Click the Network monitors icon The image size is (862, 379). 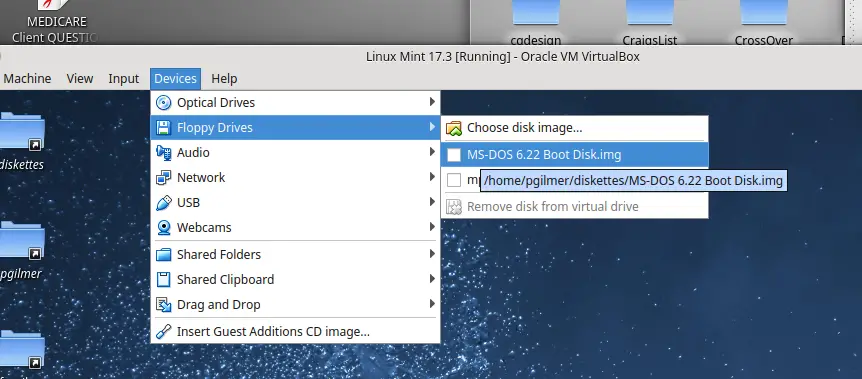163,178
